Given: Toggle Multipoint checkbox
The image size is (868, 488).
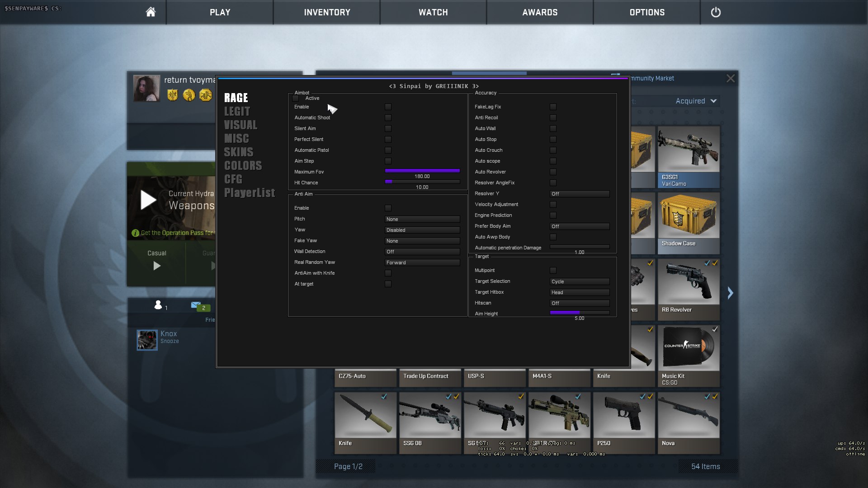Looking at the screenshot, I should coord(553,271).
